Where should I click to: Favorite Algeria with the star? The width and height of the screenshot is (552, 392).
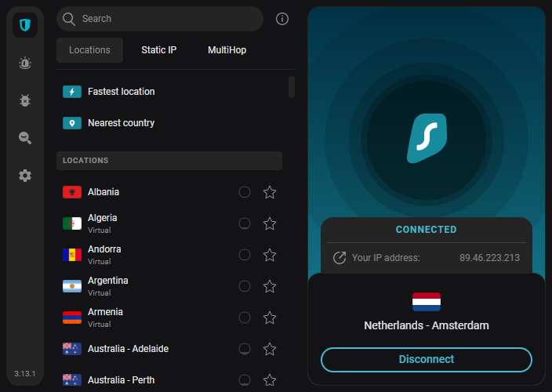(270, 223)
